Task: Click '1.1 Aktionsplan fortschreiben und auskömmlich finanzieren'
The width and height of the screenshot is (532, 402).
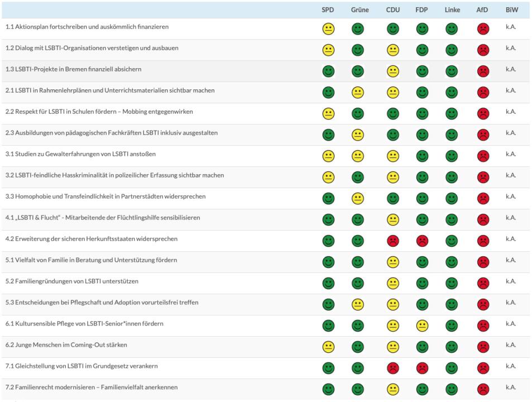Action: click(87, 27)
